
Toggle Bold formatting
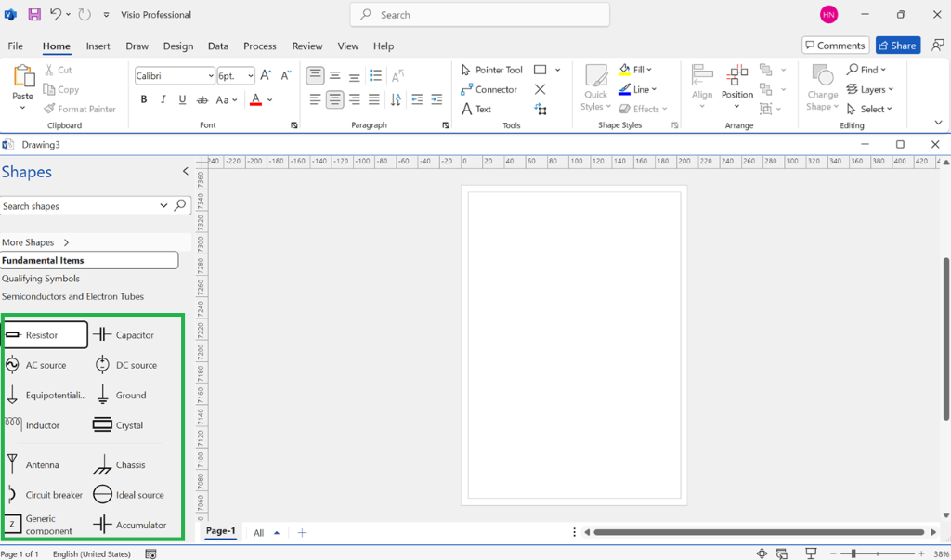144,99
